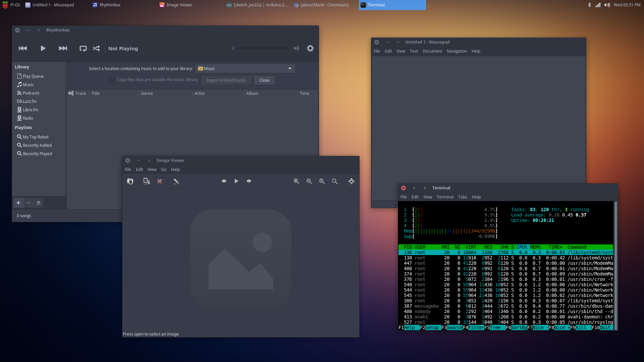This screenshot has width=644, height=362.
Task: Open the Navigation menu in Mousepad
Action: (x=457, y=51)
